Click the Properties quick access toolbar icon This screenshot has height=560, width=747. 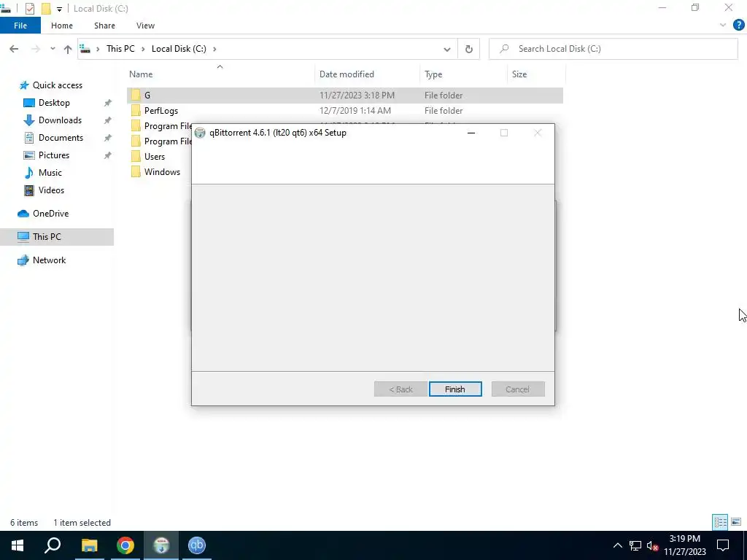pyautogui.click(x=29, y=9)
